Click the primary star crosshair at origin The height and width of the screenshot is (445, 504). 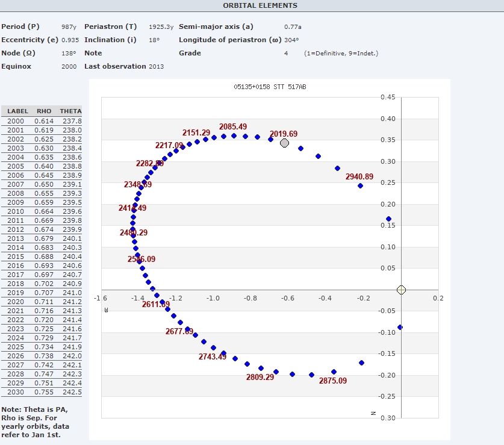(x=402, y=290)
